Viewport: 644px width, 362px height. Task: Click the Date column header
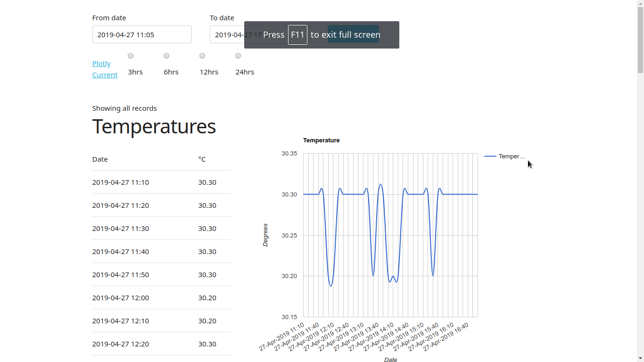click(x=100, y=159)
